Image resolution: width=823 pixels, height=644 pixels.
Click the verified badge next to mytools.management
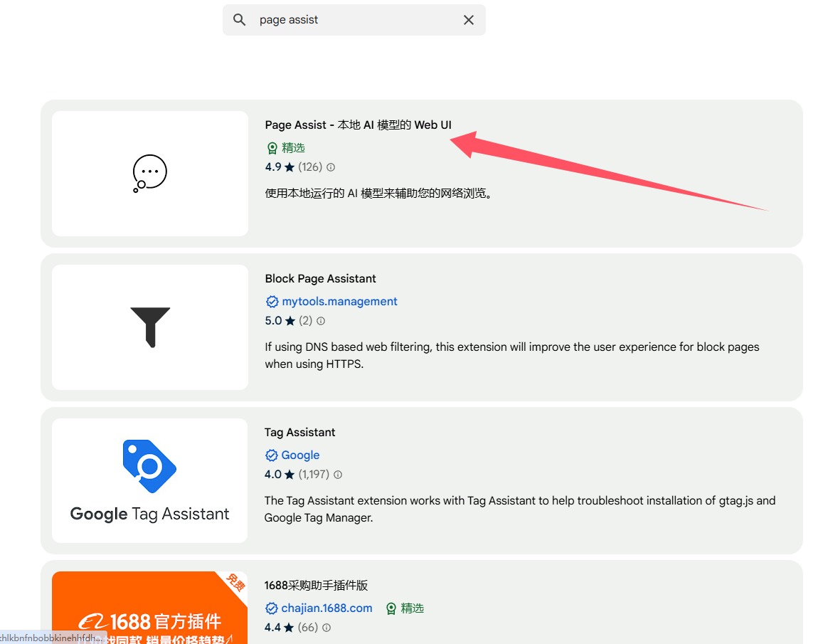pos(272,302)
